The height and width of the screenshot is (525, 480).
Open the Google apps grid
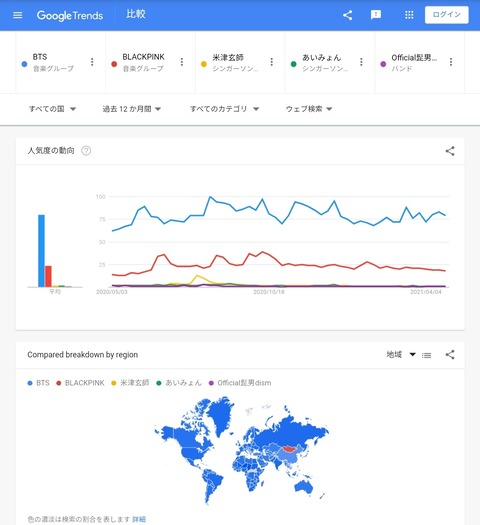(409, 15)
